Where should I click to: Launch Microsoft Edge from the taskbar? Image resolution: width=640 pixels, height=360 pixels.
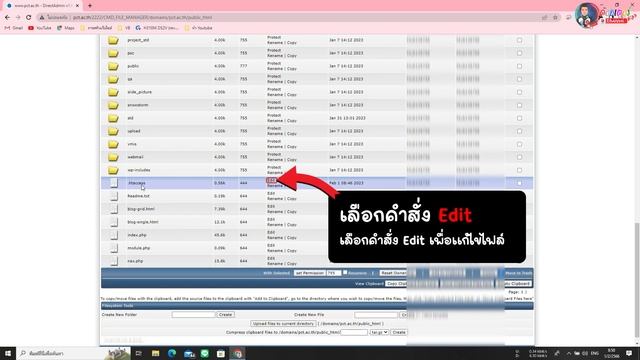click(172, 353)
